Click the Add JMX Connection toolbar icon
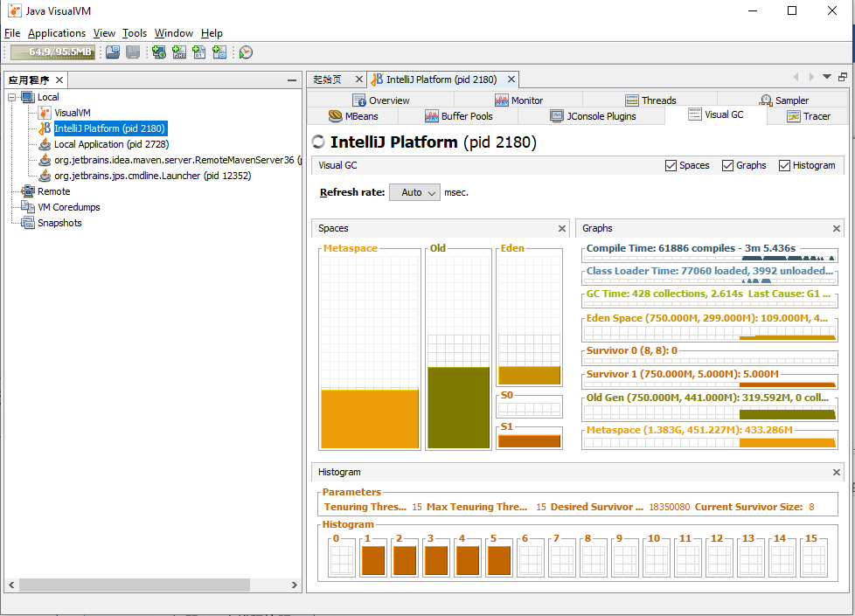 pos(179,52)
